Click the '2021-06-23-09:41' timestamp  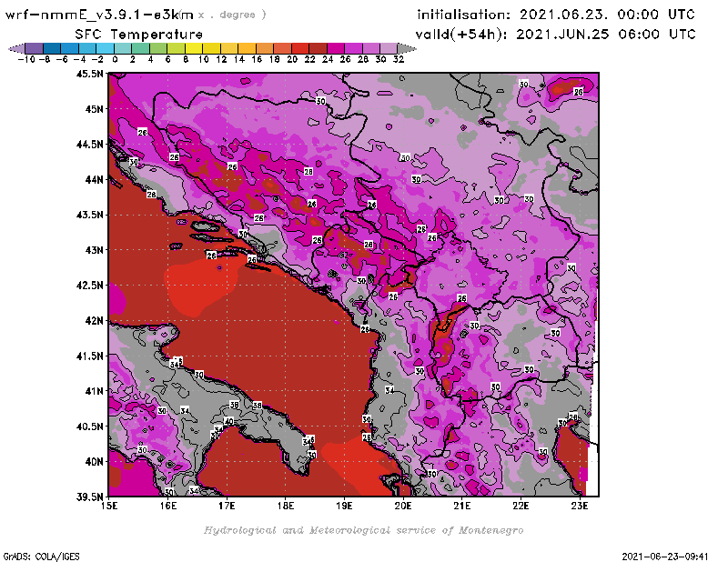(x=665, y=557)
